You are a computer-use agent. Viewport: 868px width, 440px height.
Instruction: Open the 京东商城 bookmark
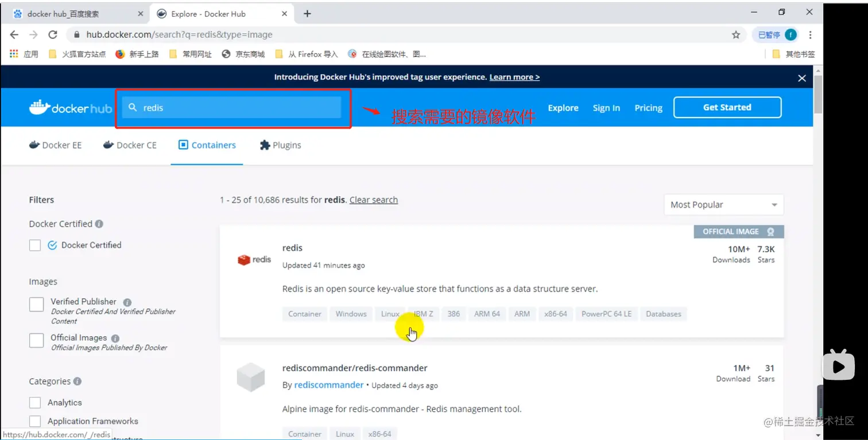[243, 54]
